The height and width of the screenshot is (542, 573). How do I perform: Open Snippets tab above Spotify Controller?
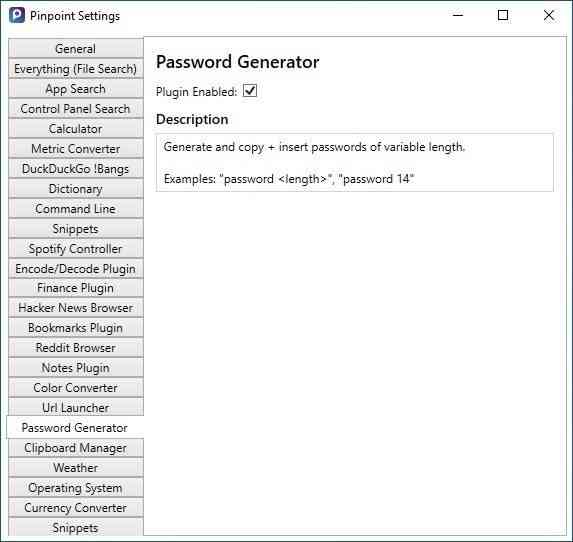76,229
